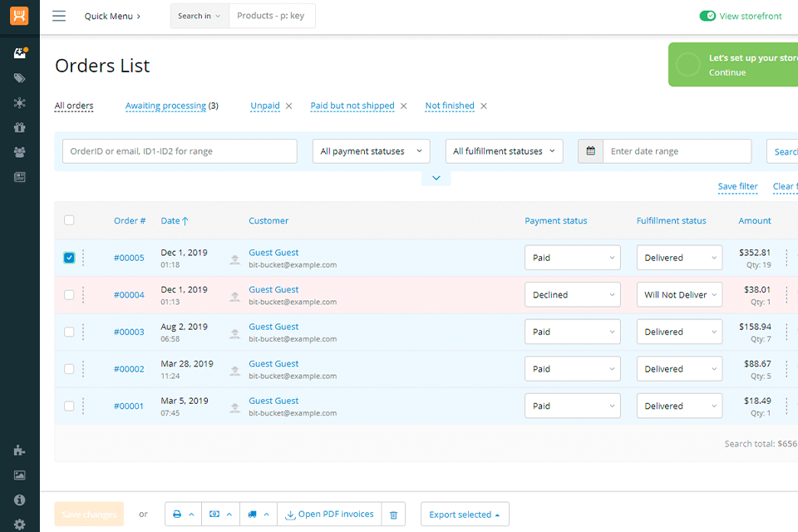Image resolution: width=798 pixels, height=532 pixels.
Task: Click Open PDF invoices button
Action: pos(329,515)
